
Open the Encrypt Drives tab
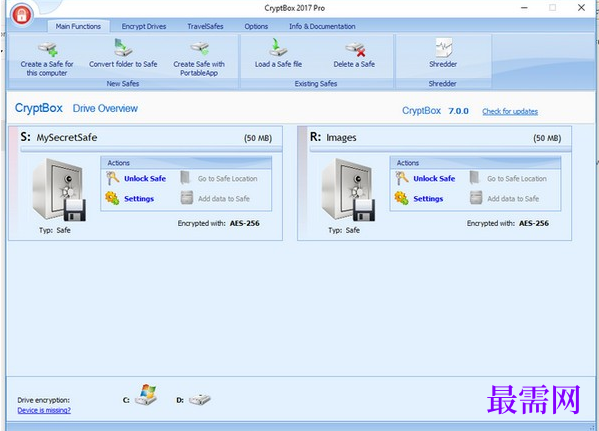pyautogui.click(x=144, y=26)
